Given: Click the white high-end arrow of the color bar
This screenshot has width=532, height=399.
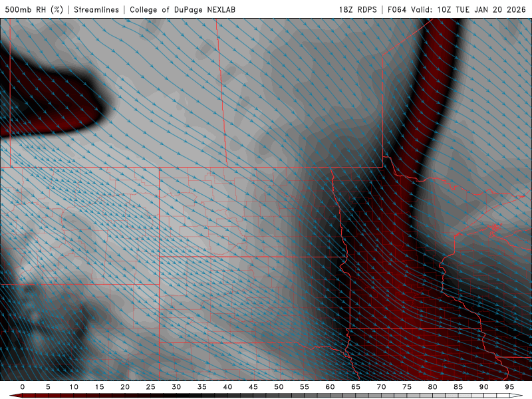Looking at the screenshot, I should coord(517,396).
